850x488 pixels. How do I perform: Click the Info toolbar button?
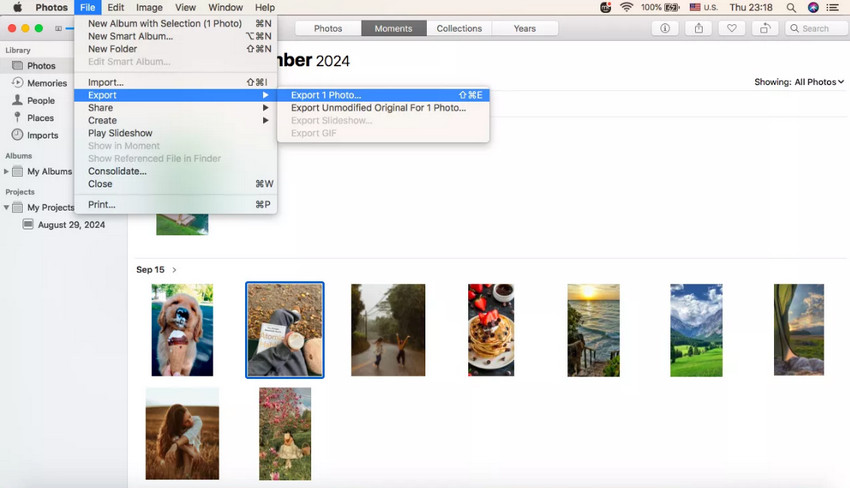[x=665, y=28]
